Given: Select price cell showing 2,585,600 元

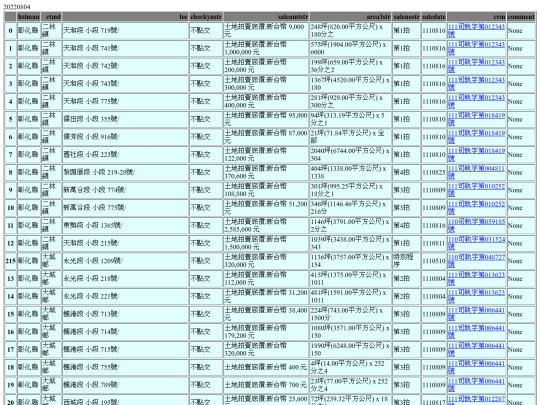Looking at the screenshot, I should pos(266,226).
